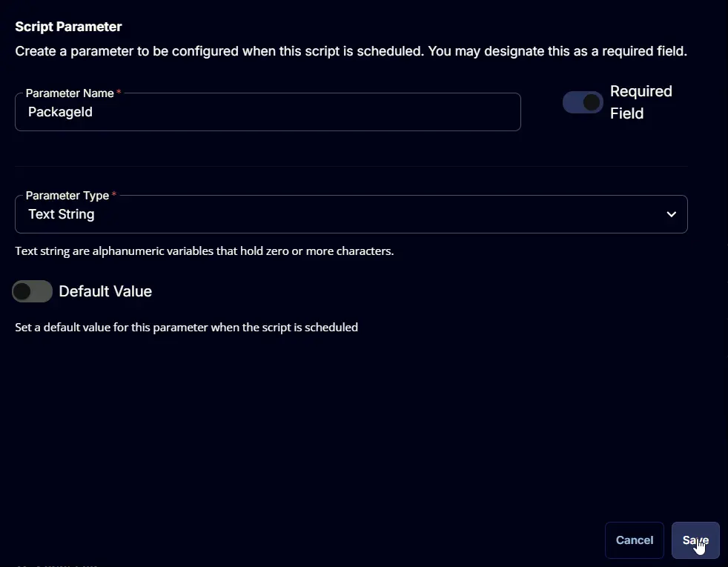Click the Parameter Type chevron arrow

672,214
